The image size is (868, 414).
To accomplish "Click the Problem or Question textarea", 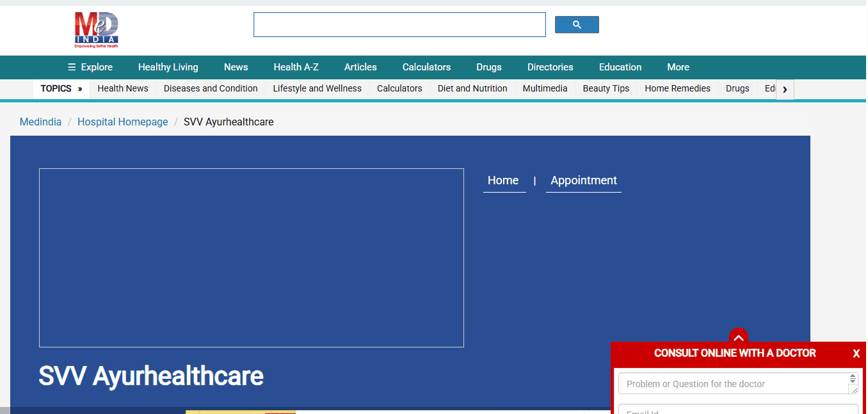I will pyautogui.click(x=738, y=384).
